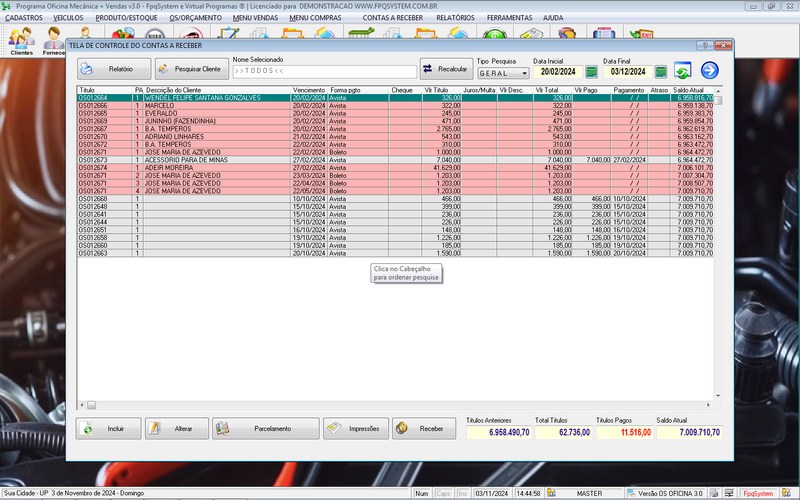Screen dimensions: 800x500
Task: Select the ACESSORIO PARA DE MINAS row
Action: [395, 160]
